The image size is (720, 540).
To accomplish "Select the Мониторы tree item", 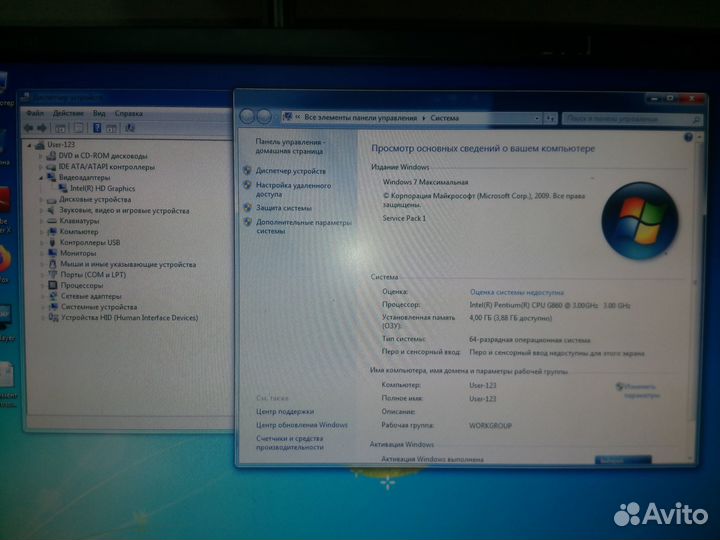I will [78, 253].
